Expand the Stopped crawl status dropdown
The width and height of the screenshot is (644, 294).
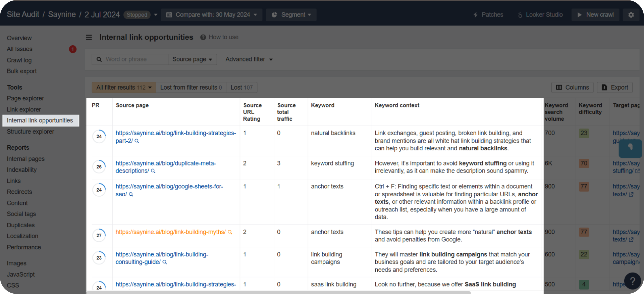pos(156,15)
